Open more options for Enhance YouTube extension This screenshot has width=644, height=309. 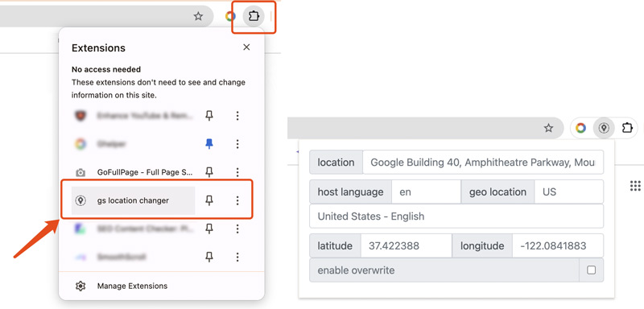[x=237, y=116]
